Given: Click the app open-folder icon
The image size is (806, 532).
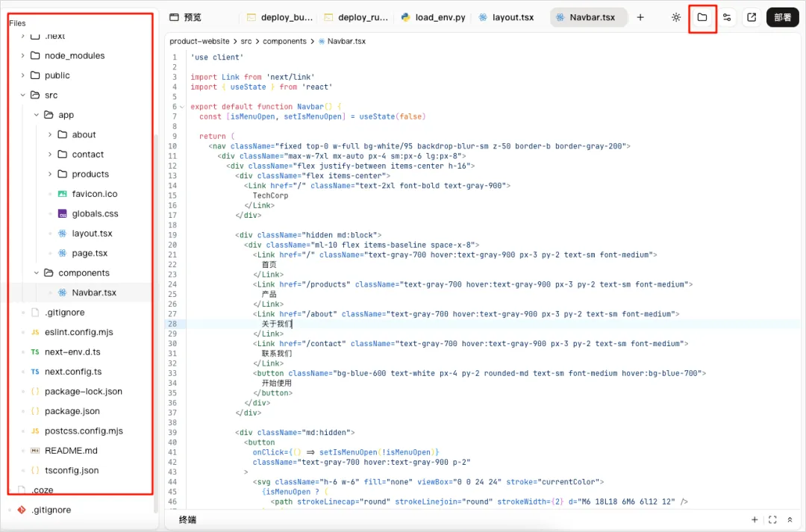Looking at the screenshot, I should tap(49, 115).
